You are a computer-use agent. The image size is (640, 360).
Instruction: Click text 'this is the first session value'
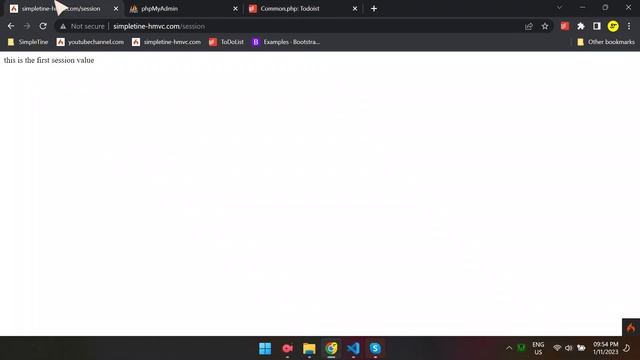coord(49,60)
